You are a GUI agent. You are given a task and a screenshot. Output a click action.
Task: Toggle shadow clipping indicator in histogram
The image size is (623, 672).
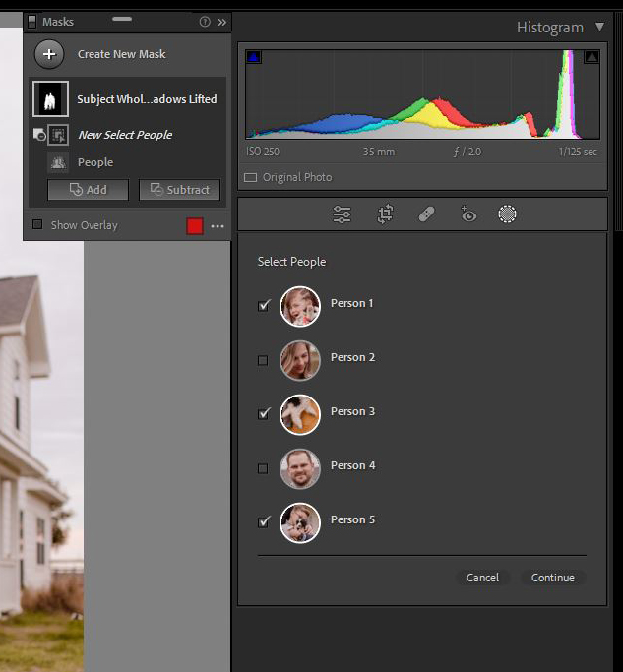click(253, 58)
